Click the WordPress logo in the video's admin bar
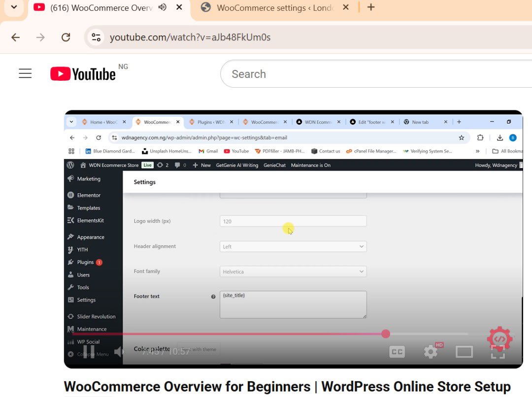The width and height of the screenshot is (532, 397). pos(70,165)
